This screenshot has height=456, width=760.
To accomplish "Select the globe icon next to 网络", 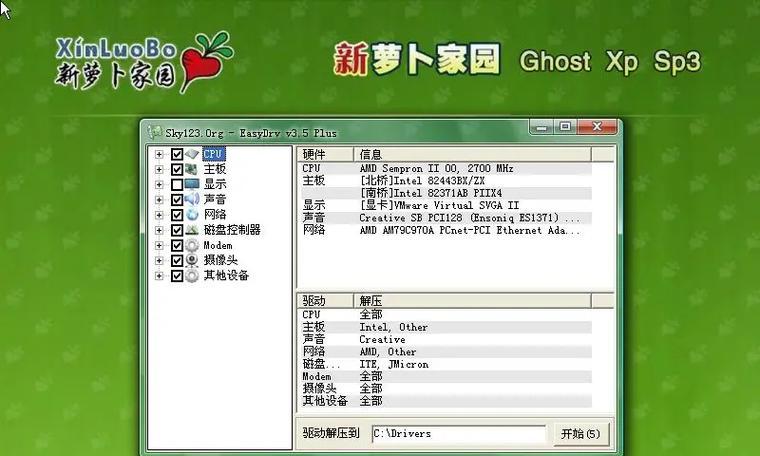I will [x=192, y=215].
